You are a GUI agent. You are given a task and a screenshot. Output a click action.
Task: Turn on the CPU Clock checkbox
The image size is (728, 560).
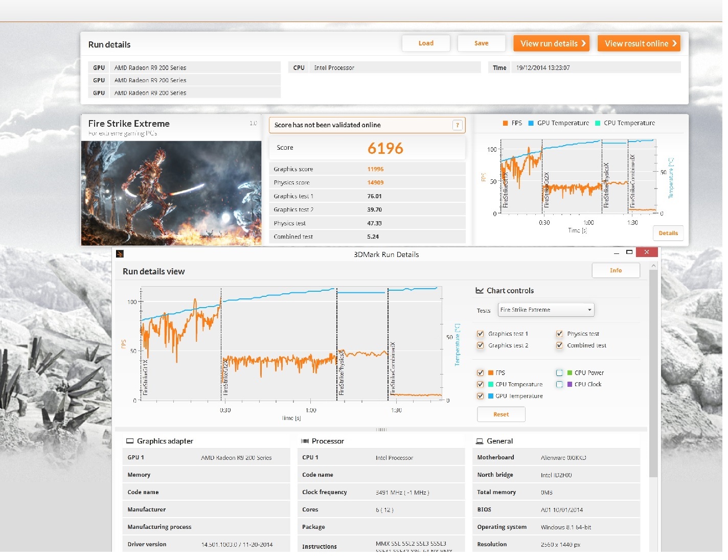(559, 384)
